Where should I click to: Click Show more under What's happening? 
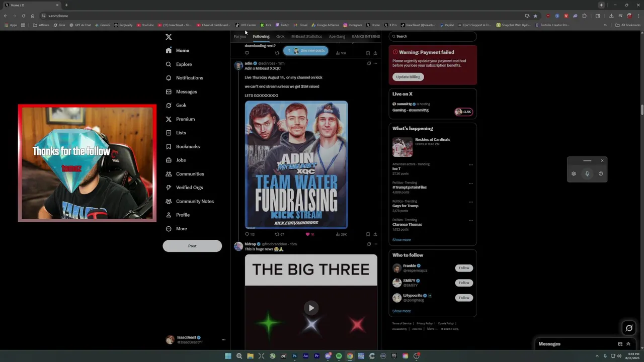click(x=401, y=240)
